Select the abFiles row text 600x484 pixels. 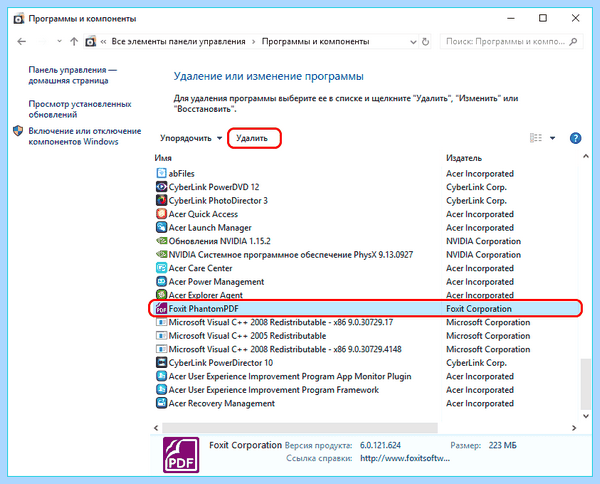181,173
